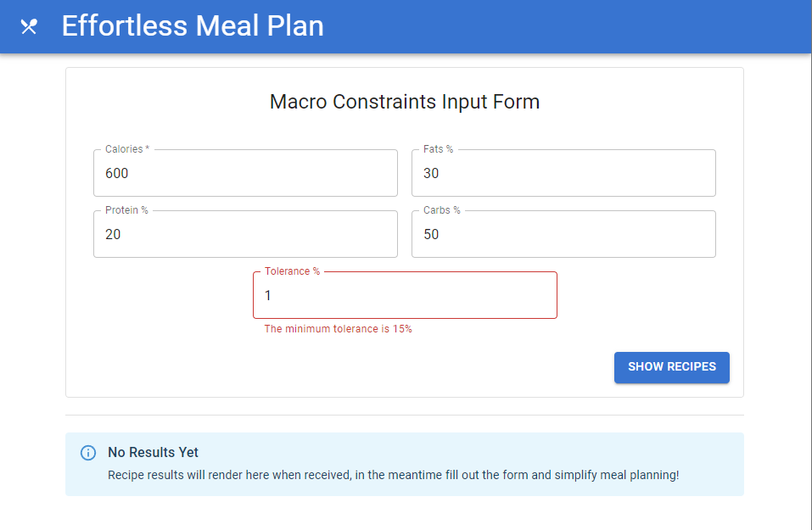Click the minimum tolerance error message
This screenshot has height=530, width=812.
coord(336,329)
